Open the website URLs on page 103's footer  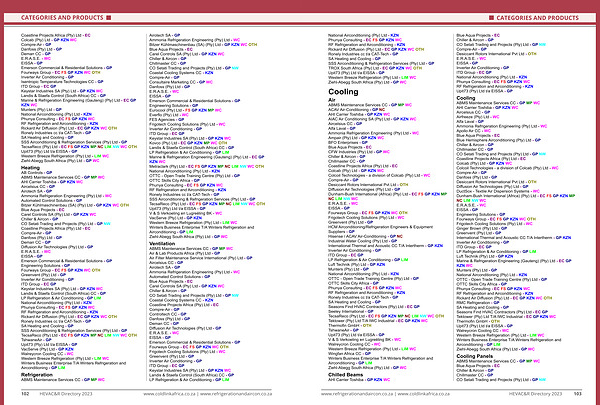click(385, 394)
